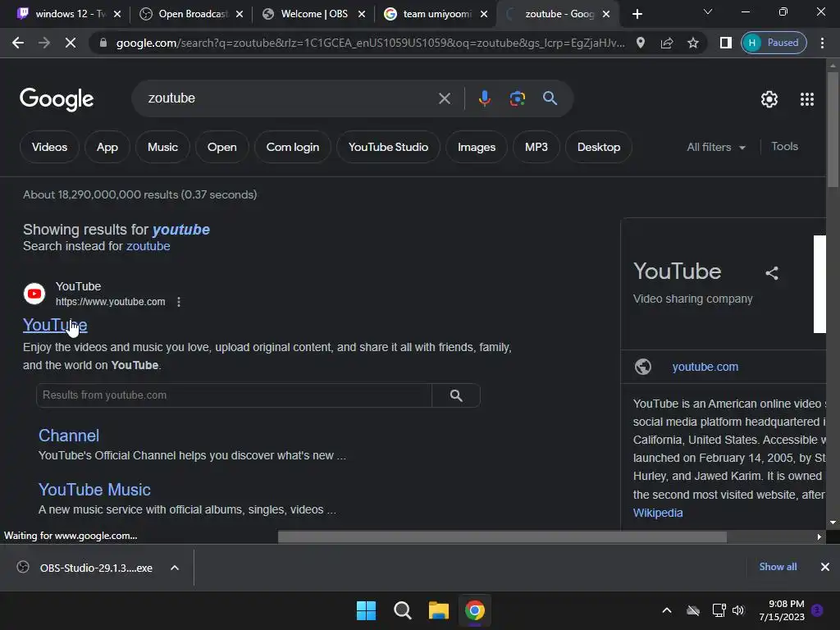
Task: Open Windows taskbar search
Action: (402, 610)
